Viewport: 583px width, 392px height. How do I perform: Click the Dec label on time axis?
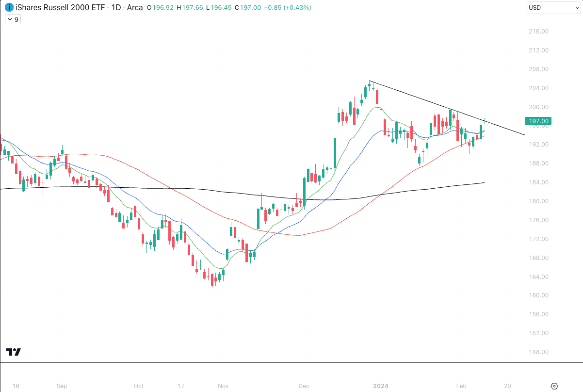(304, 386)
